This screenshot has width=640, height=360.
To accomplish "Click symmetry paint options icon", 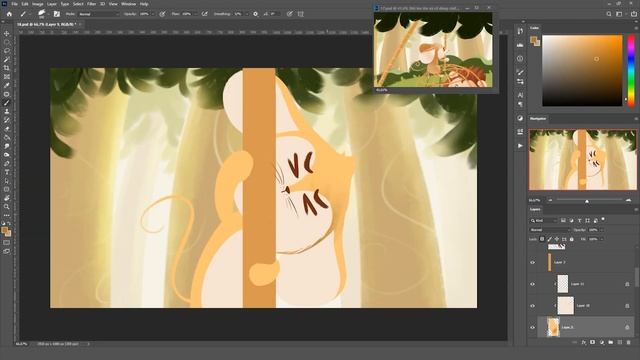I will coord(301,14).
